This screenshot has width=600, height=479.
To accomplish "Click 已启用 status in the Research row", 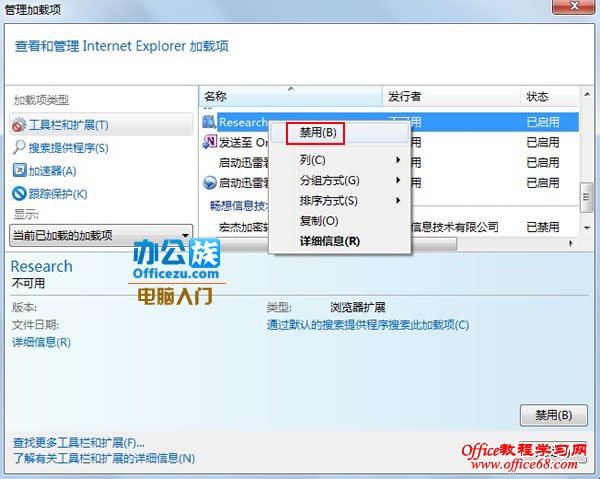I will 543,122.
